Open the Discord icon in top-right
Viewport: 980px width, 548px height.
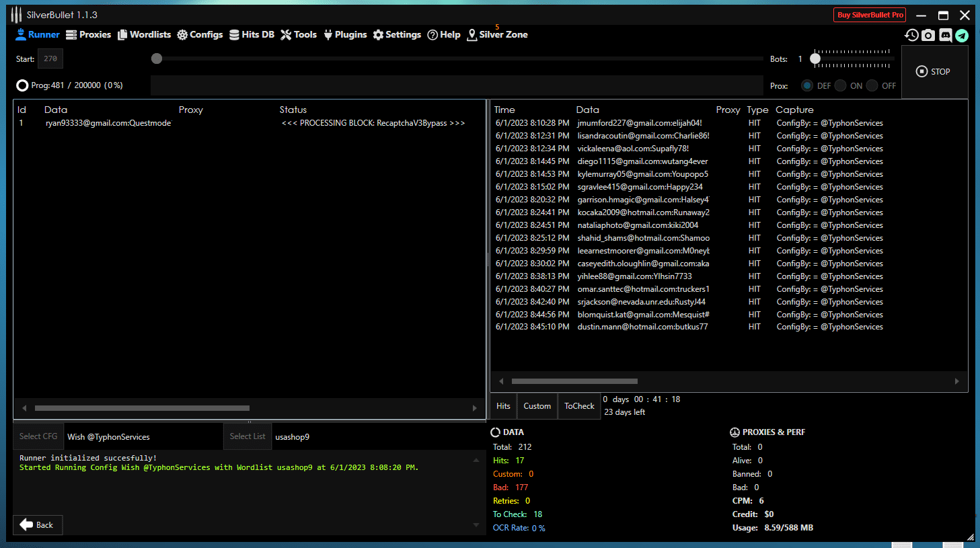tap(945, 36)
